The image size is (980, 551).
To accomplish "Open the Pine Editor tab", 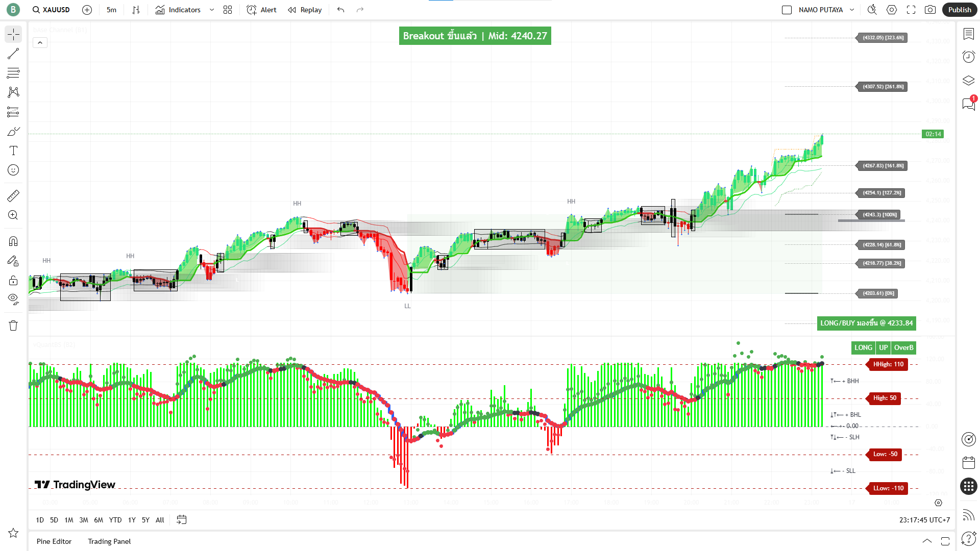I will tap(54, 541).
